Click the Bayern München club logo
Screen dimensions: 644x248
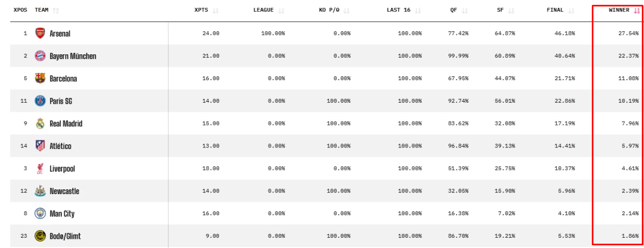40,56
